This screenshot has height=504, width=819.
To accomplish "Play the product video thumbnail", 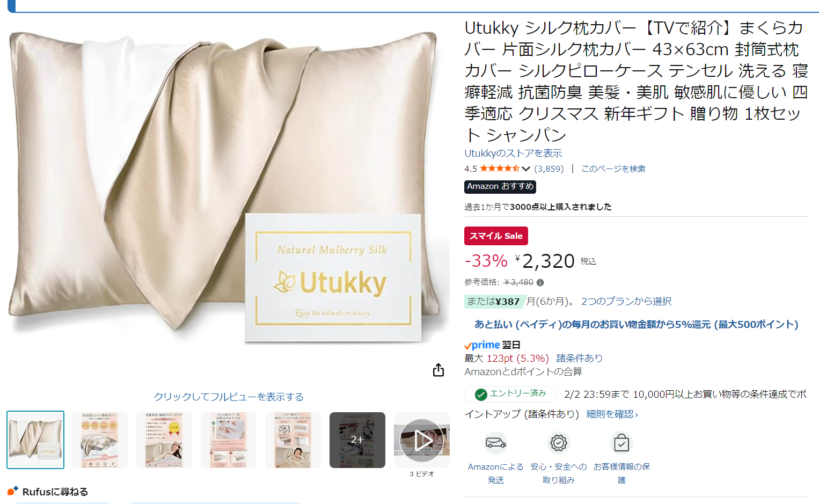I will [422, 440].
